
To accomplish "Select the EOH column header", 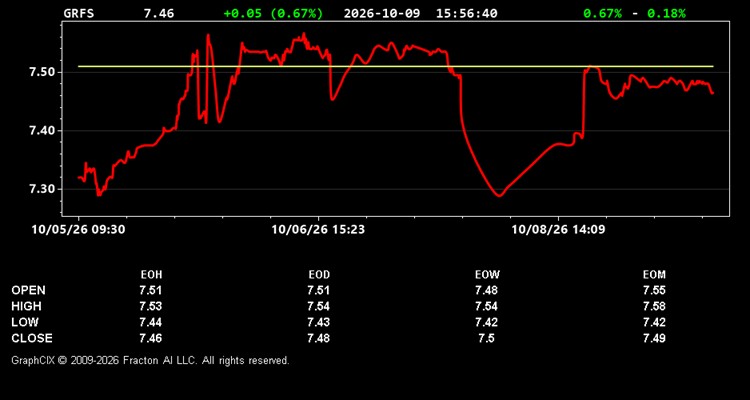I will 151,275.
